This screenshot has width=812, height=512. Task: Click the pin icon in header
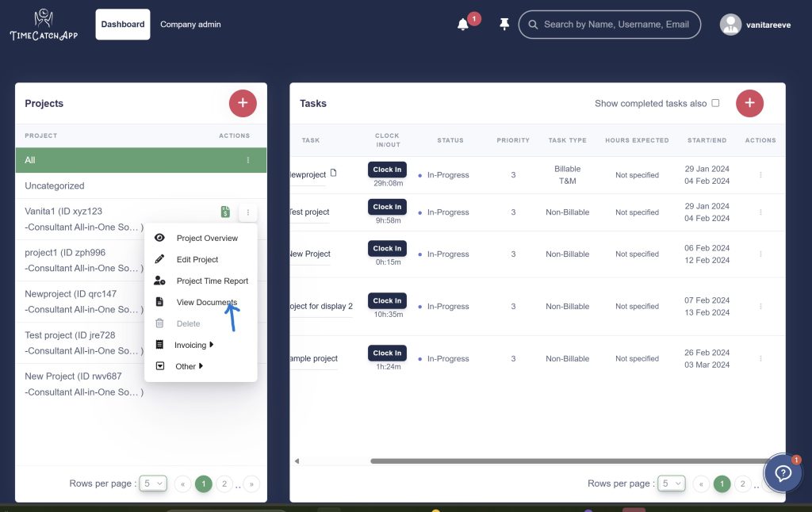point(504,25)
